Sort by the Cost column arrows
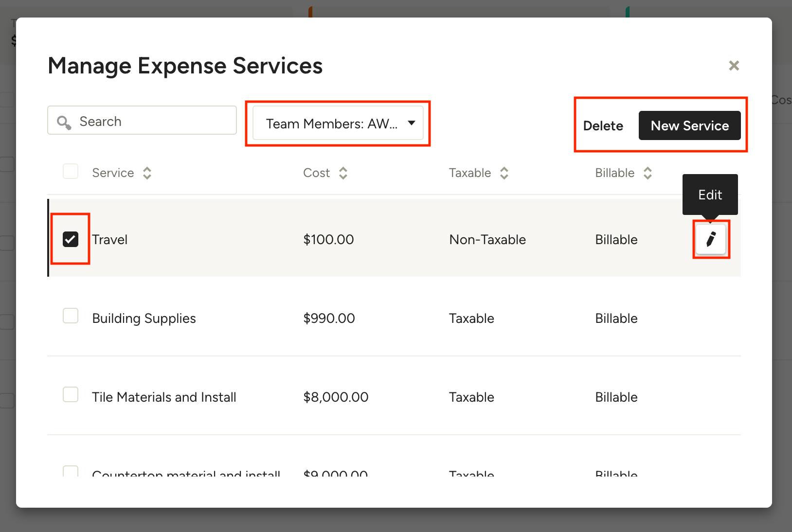 click(343, 173)
